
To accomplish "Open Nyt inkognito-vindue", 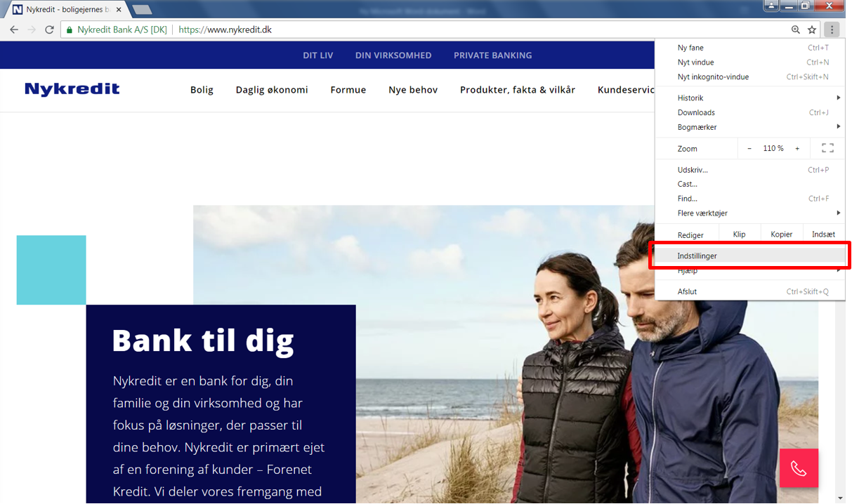I will click(750, 77).
